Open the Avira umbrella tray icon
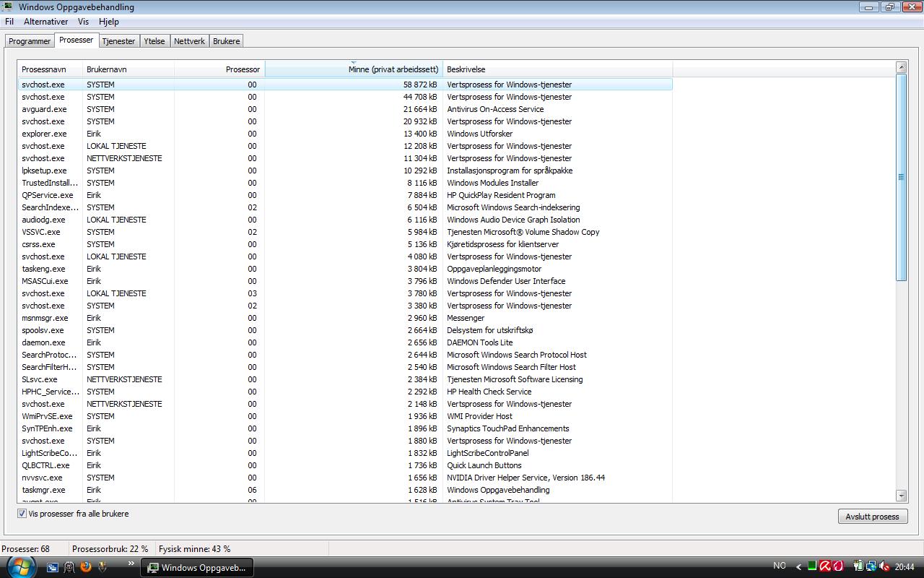The width and height of the screenshot is (924, 578). pos(825,566)
